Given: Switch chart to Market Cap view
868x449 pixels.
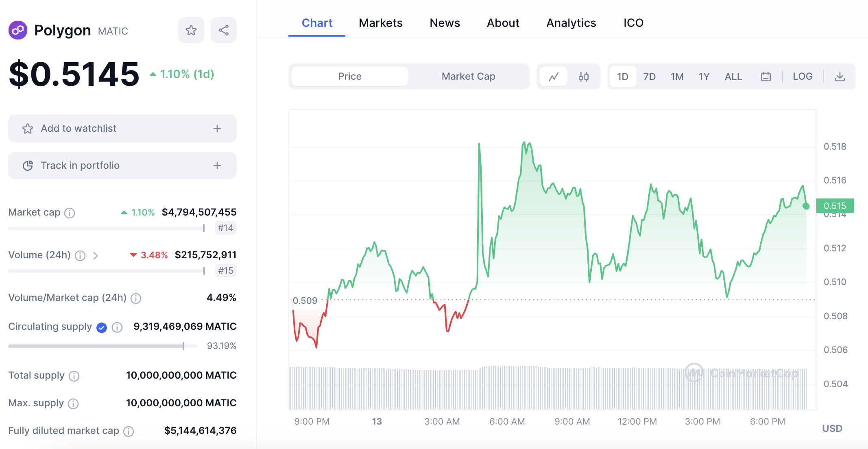Looking at the screenshot, I should coord(468,76).
